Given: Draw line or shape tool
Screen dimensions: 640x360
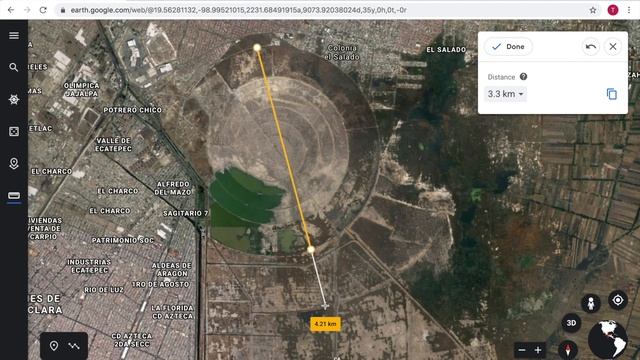Looking at the screenshot, I should click(x=74, y=346).
